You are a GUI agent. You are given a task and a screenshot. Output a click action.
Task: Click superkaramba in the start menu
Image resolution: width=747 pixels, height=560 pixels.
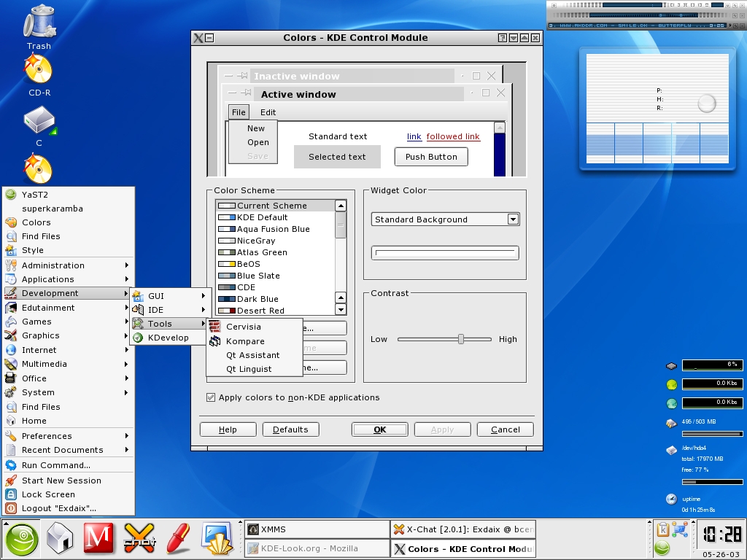point(69,209)
